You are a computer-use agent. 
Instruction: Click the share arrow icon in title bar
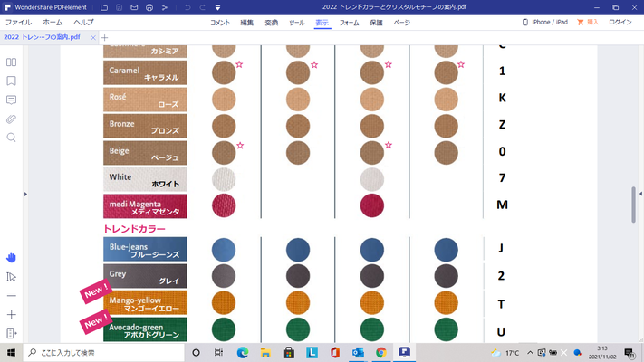click(x=165, y=7)
